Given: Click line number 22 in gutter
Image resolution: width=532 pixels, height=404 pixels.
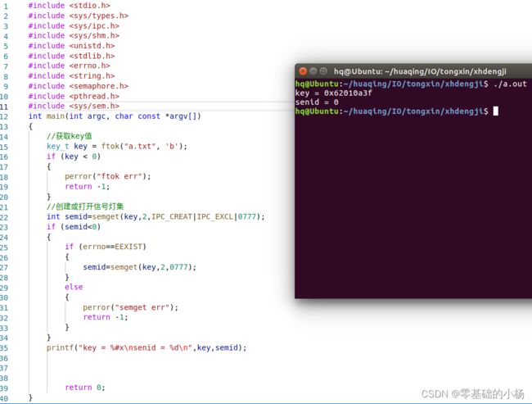Looking at the screenshot, I should (4, 217).
